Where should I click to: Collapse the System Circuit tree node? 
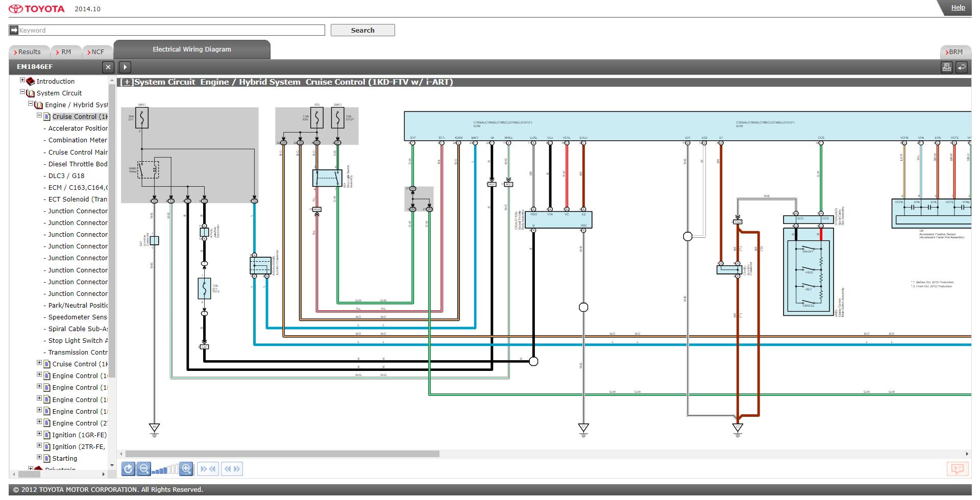(x=22, y=92)
